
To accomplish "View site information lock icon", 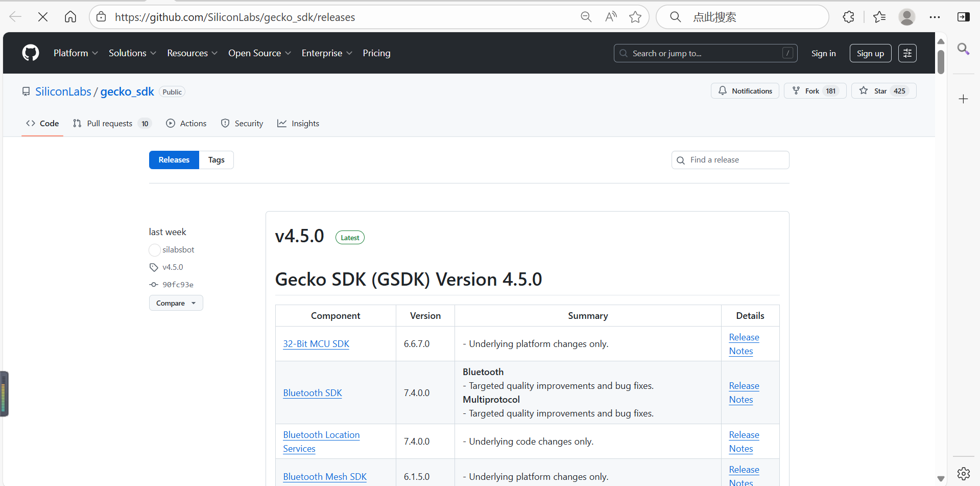I will 101,17.
